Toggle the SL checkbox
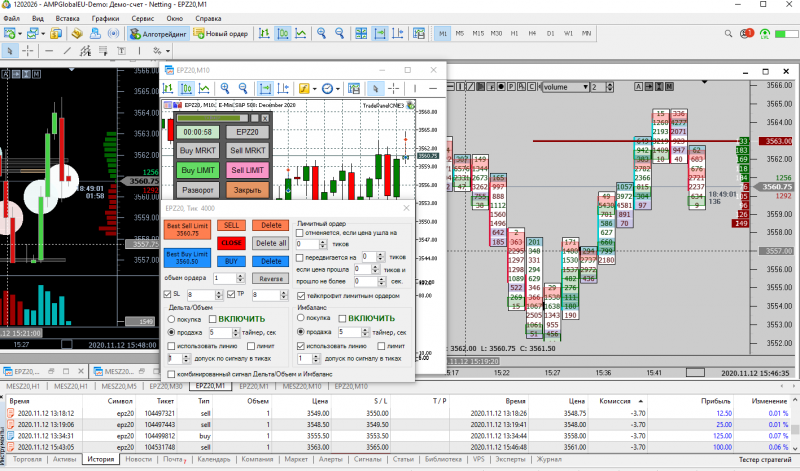This screenshot has width=800, height=471. click(x=167, y=294)
